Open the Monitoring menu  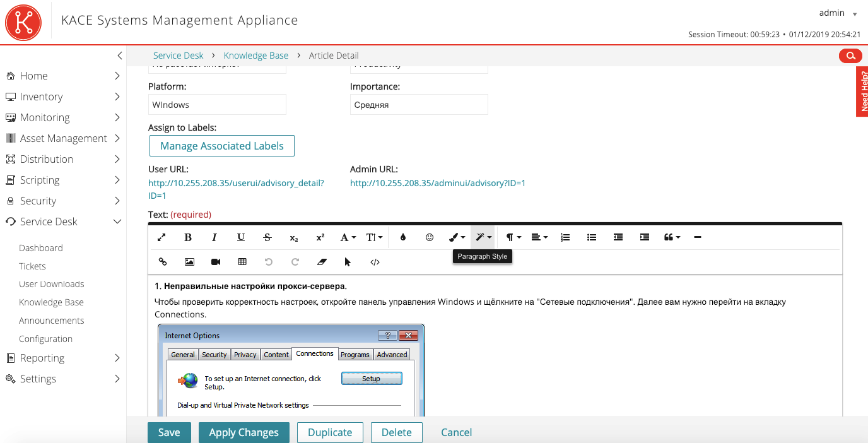(63, 117)
